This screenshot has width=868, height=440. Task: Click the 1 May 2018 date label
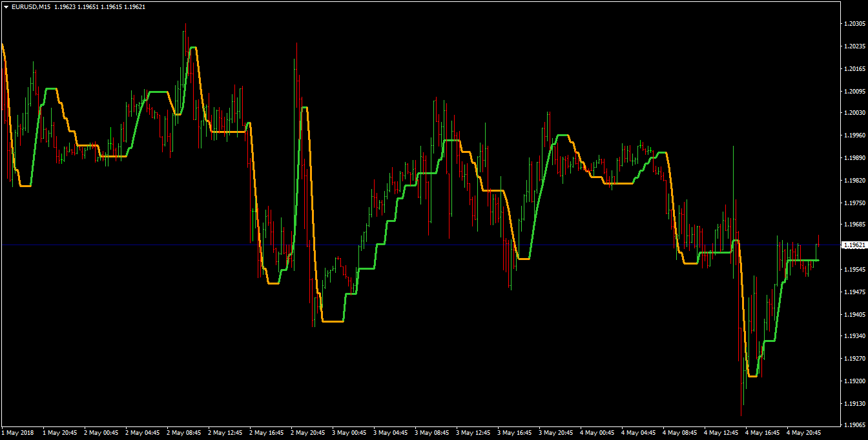[x=17, y=433]
